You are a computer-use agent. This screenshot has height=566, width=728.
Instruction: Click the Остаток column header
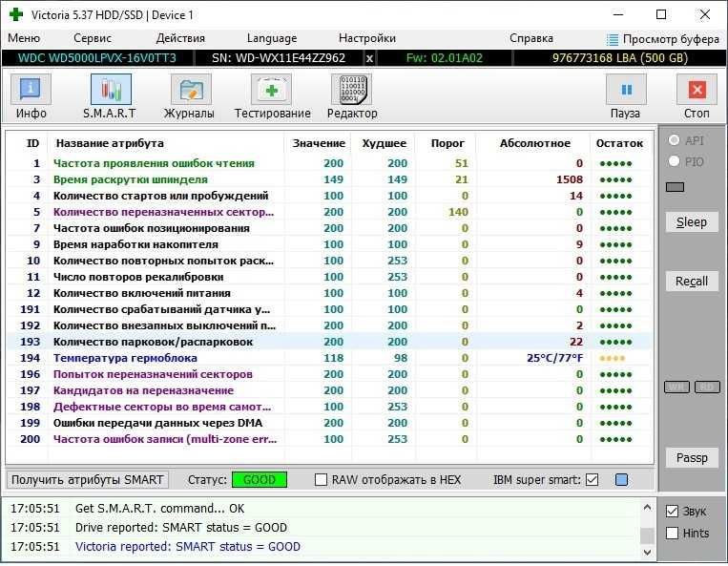point(619,143)
